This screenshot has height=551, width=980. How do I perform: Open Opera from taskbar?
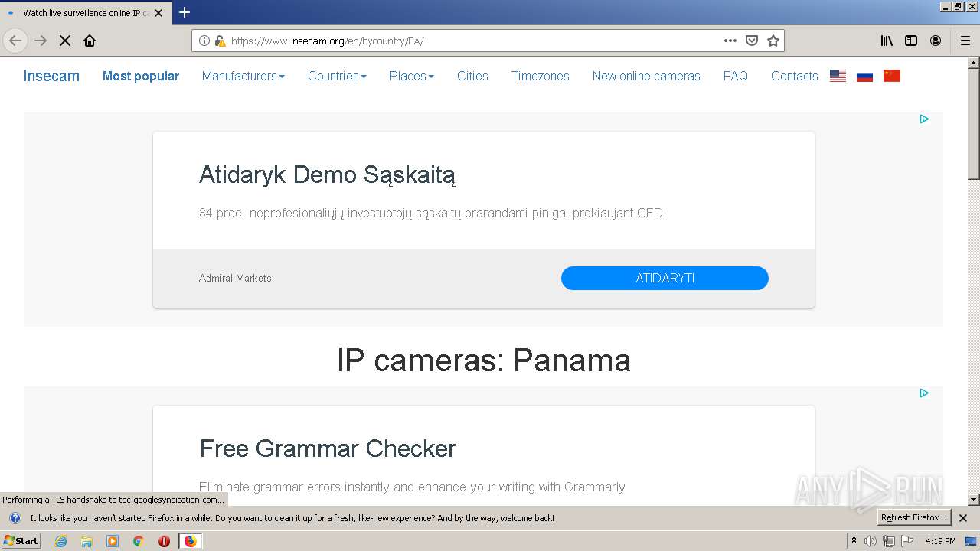(x=164, y=541)
